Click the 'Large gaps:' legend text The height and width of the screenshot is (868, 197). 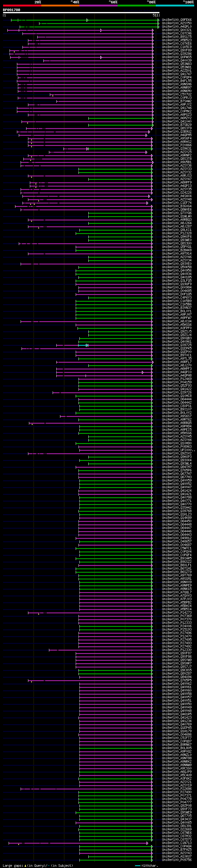pyautogui.click(x=13, y=866)
